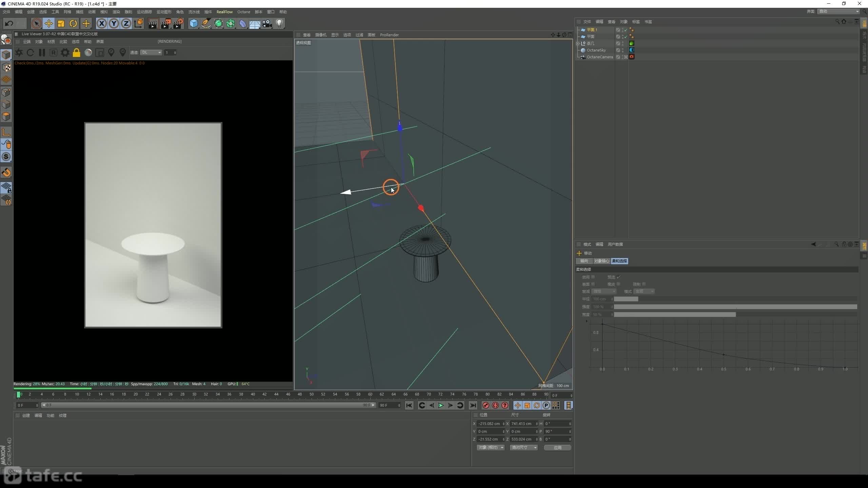Select the Live Selection tool
868x488 pixels.
click(x=36, y=23)
